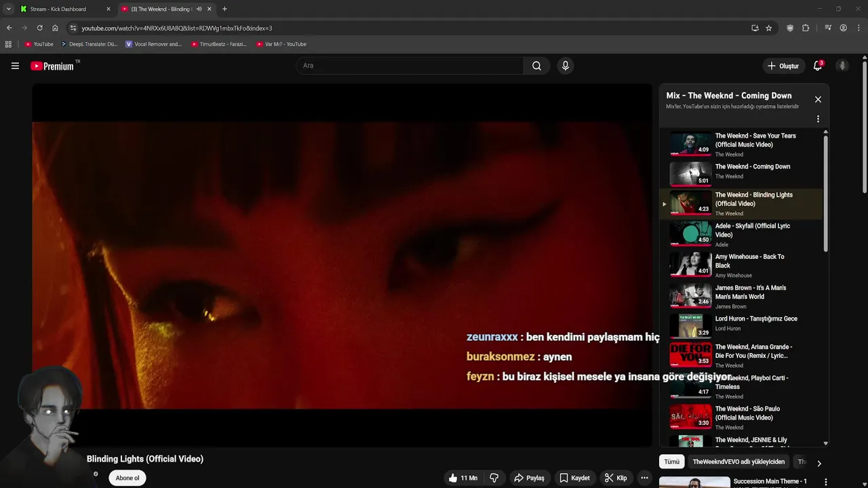868x488 pixels.
Task: Click the Oluştur create button
Action: pyautogui.click(x=783, y=66)
